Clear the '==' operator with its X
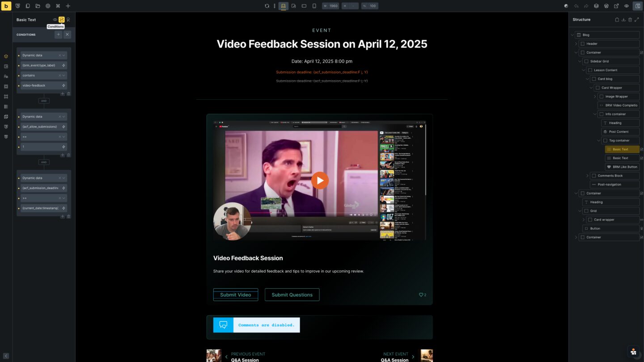The image size is (644, 362). 59,137
